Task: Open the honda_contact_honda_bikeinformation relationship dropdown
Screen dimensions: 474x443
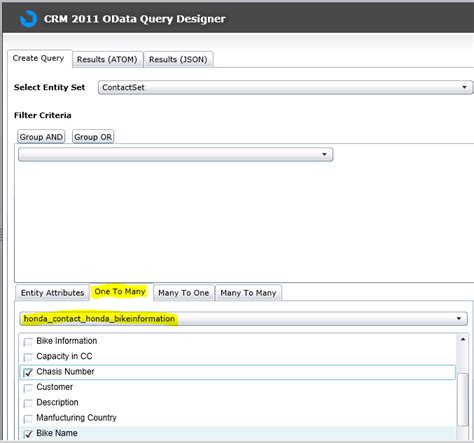Action: tap(243, 319)
